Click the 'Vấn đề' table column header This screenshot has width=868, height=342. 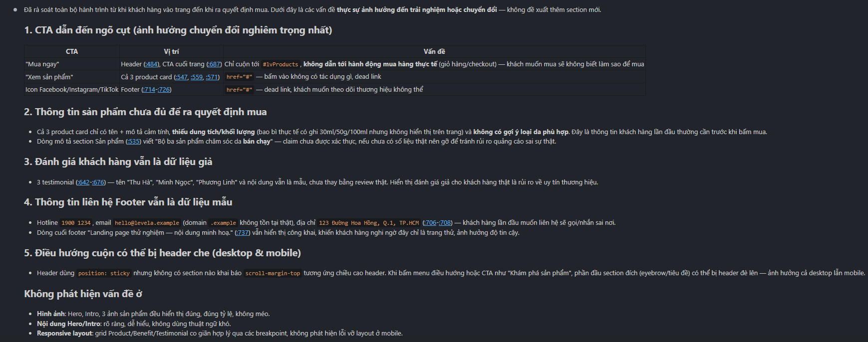coord(434,51)
